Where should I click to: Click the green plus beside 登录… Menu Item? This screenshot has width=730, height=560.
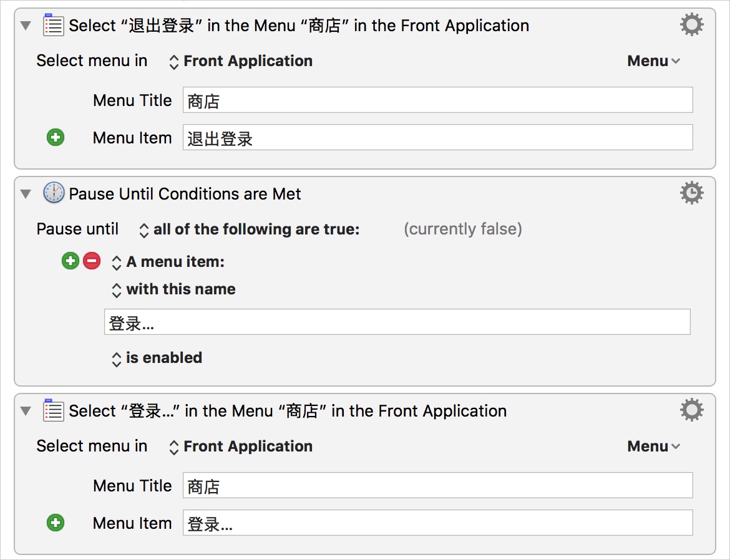coord(56,523)
